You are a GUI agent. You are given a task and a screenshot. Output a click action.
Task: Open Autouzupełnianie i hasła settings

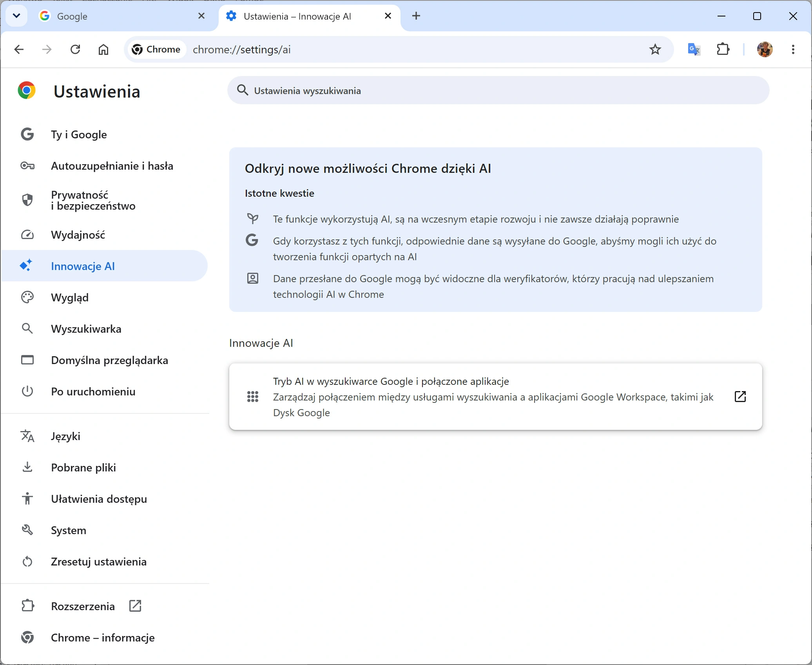point(105,166)
